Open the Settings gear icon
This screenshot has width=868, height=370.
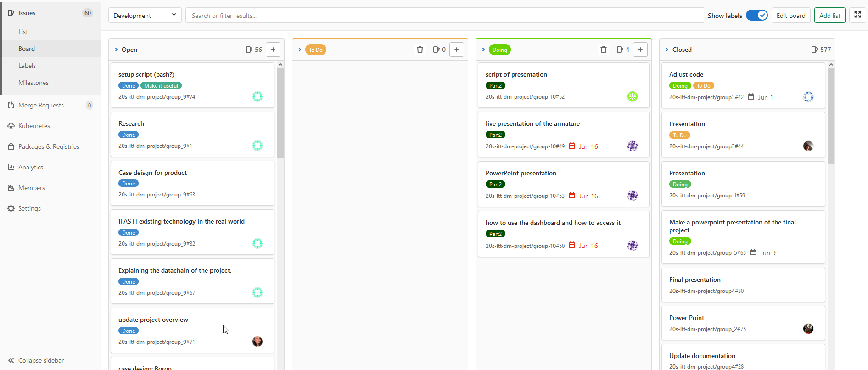(x=11, y=208)
